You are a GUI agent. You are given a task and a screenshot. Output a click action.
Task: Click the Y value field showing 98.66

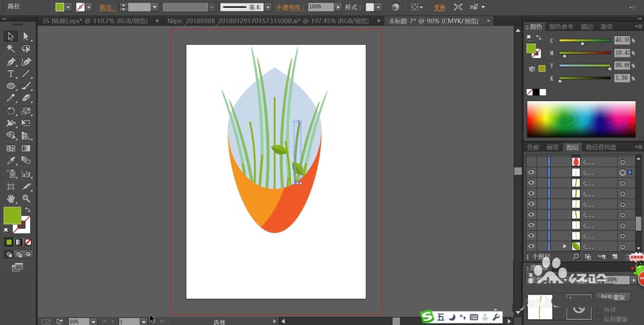[622, 65]
